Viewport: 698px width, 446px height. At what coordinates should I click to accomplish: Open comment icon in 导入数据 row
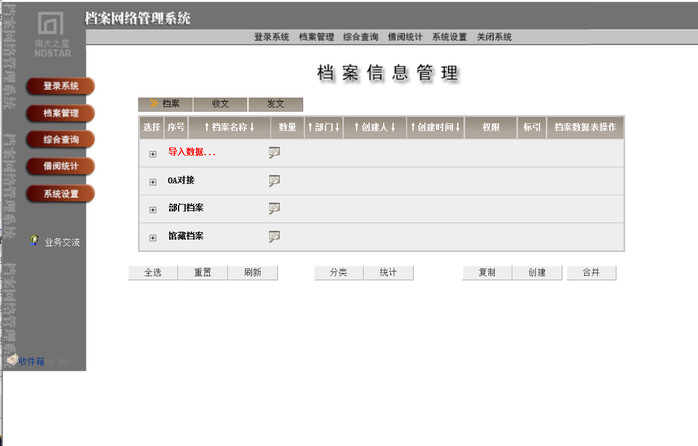point(274,153)
